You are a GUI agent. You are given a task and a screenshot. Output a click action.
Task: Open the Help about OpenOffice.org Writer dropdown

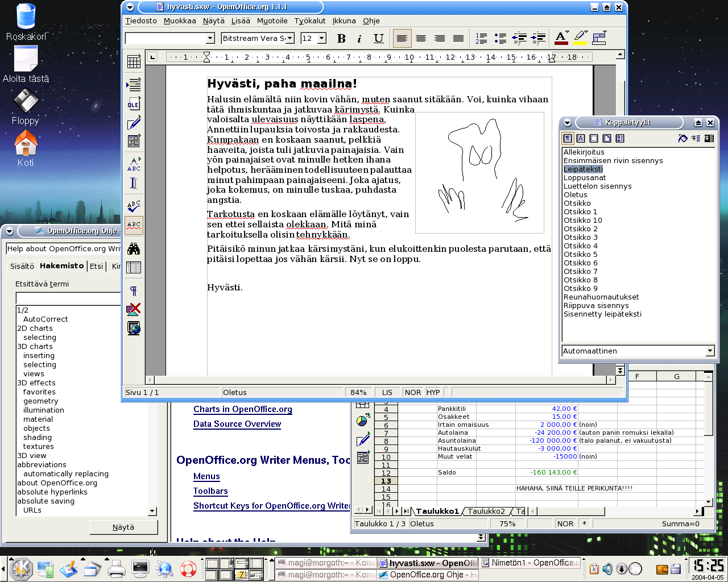click(63, 248)
